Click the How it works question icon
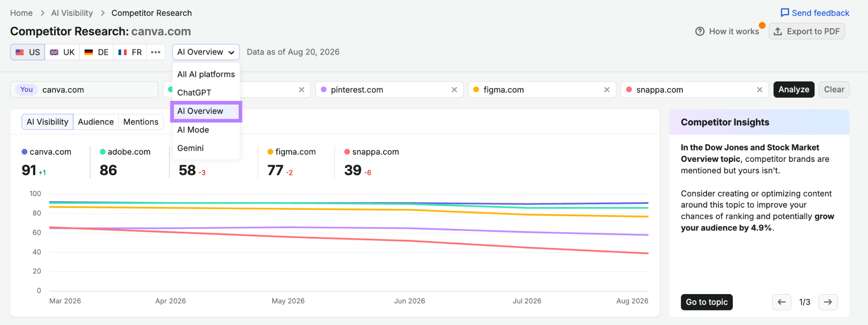Screen dimensions: 868x325 pos(700,31)
